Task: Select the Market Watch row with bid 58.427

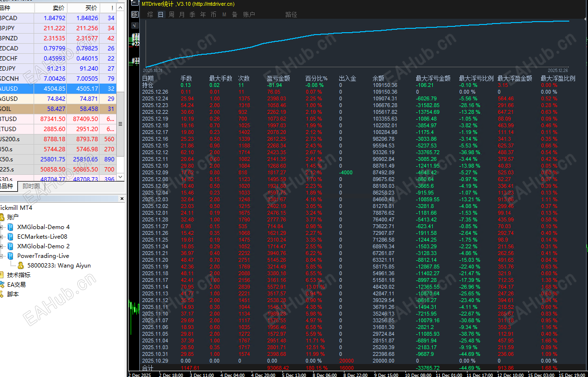Action: point(59,109)
